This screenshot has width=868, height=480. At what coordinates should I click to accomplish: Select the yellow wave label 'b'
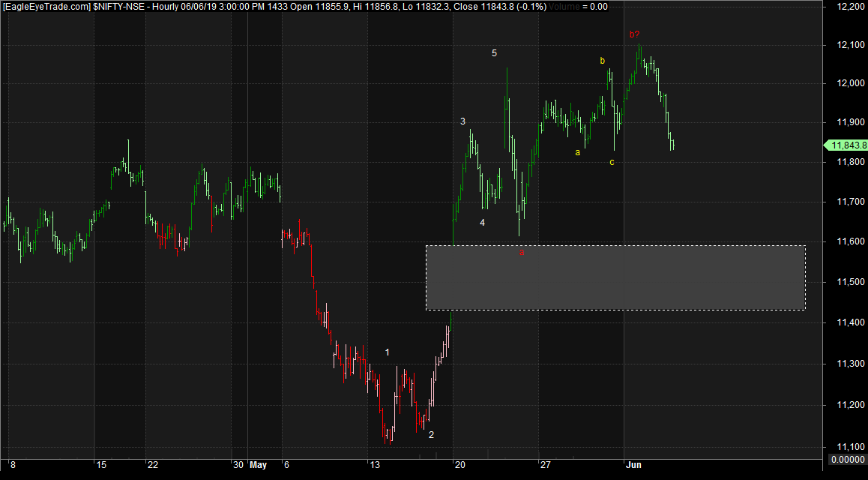[603, 61]
